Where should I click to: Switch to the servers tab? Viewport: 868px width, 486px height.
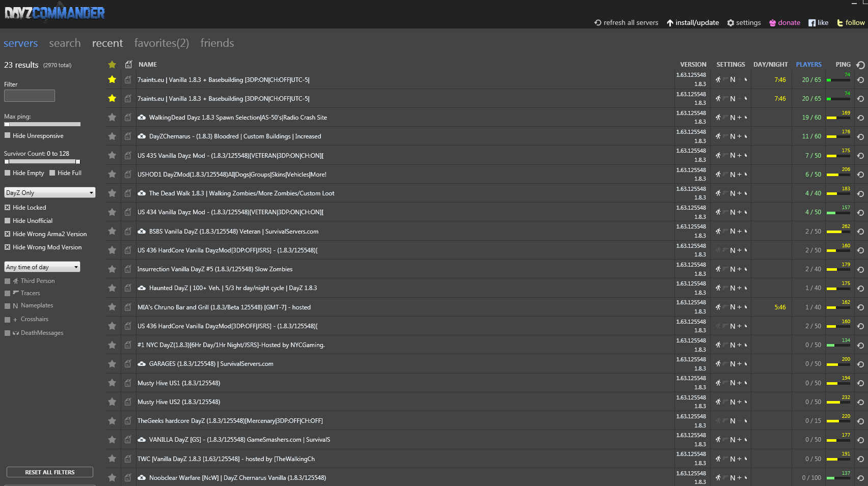(x=21, y=43)
